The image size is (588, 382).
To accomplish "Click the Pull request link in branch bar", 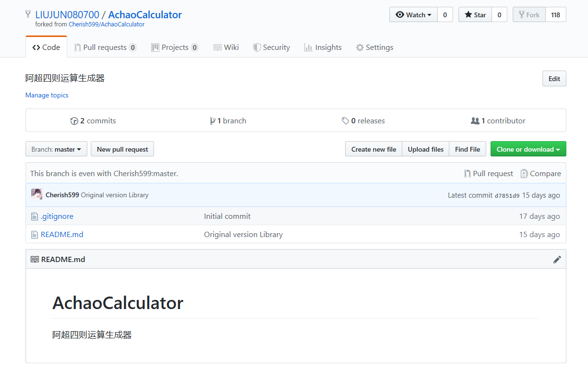I will click(489, 173).
